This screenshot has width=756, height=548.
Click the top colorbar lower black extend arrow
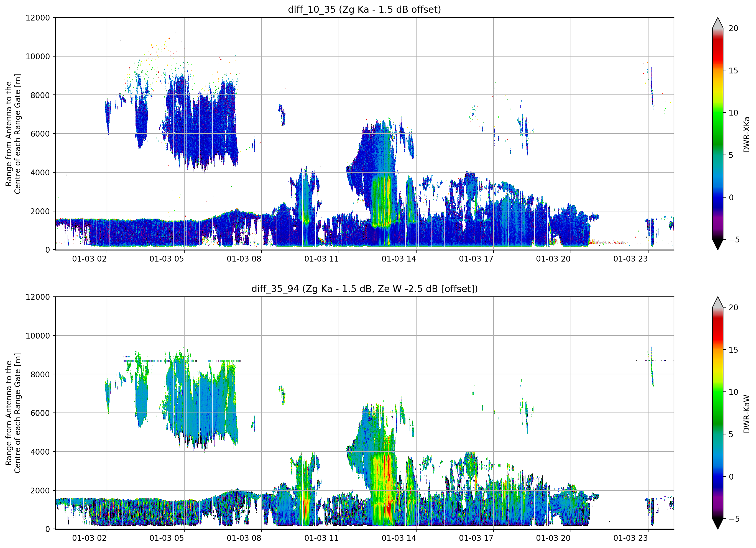(x=717, y=245)
